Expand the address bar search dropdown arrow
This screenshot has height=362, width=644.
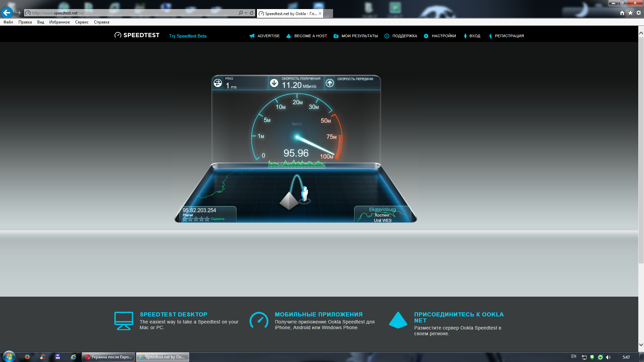pyautogui.click(x=246, y=13)
